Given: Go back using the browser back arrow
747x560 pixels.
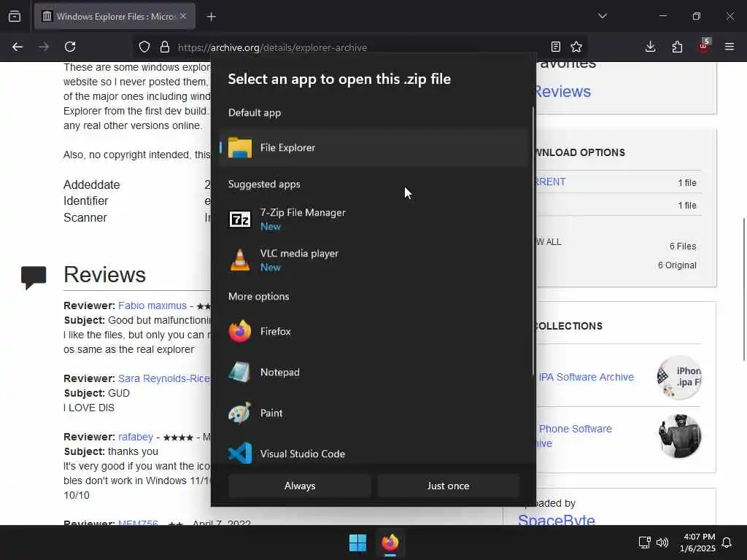Looking at the screenshot, I should pyautogui.click(x=18, y=47).
